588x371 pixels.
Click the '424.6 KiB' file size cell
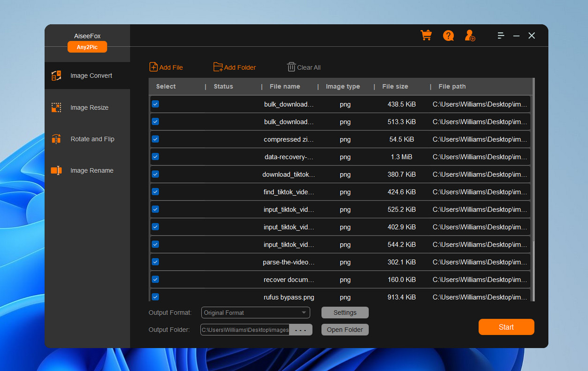tap(402, 192)
